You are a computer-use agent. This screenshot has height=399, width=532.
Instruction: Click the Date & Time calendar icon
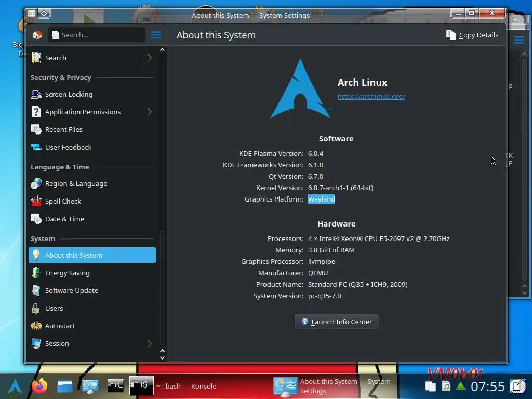(36, 219)
